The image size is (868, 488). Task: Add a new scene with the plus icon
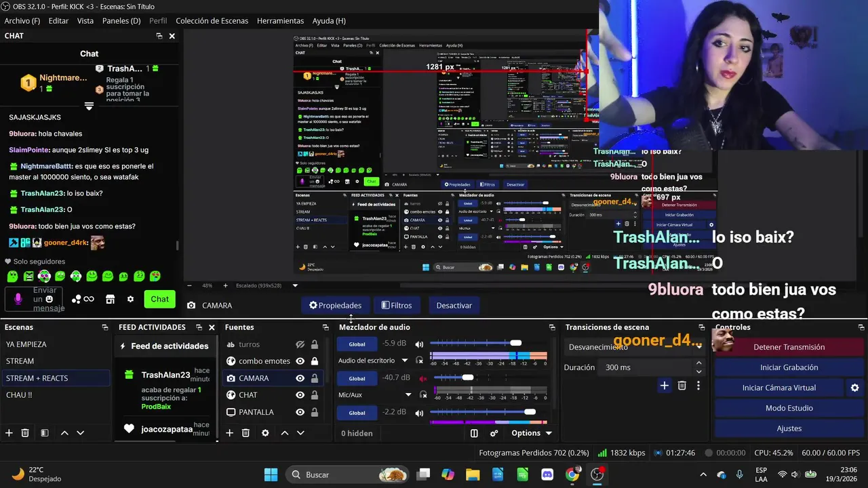[x=9, y=433]
